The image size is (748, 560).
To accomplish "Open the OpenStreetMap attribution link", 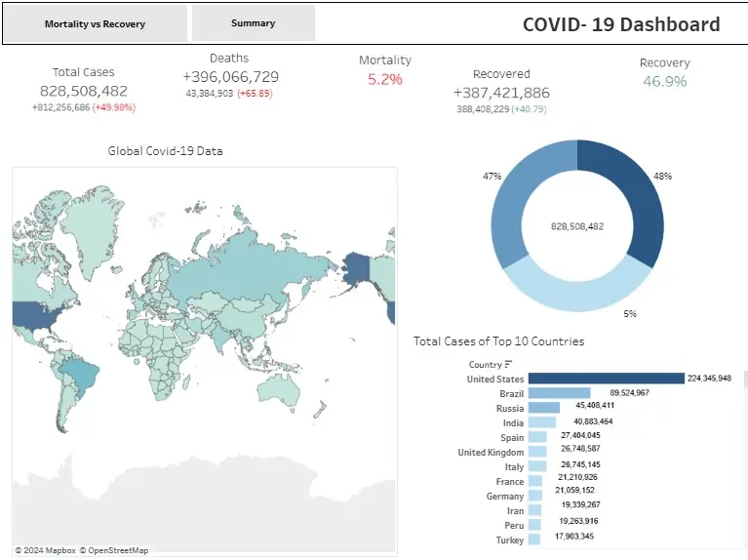I will [x=114, y=551].
